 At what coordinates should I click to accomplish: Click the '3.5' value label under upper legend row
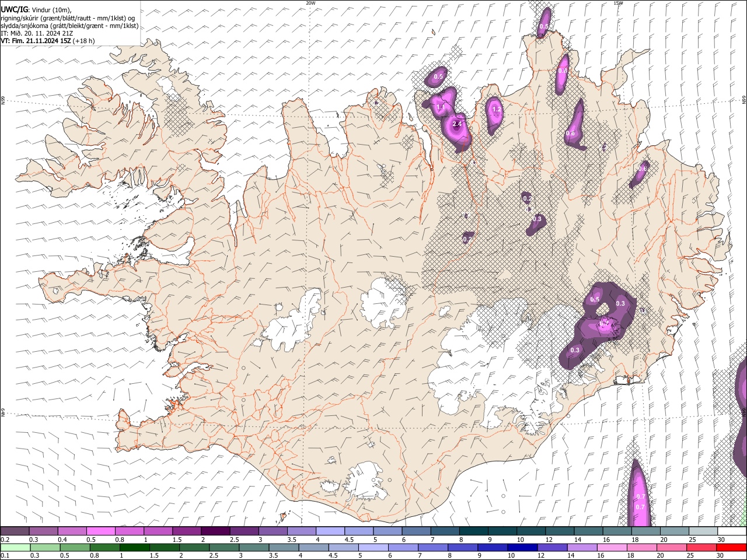[x=291, y=540]
